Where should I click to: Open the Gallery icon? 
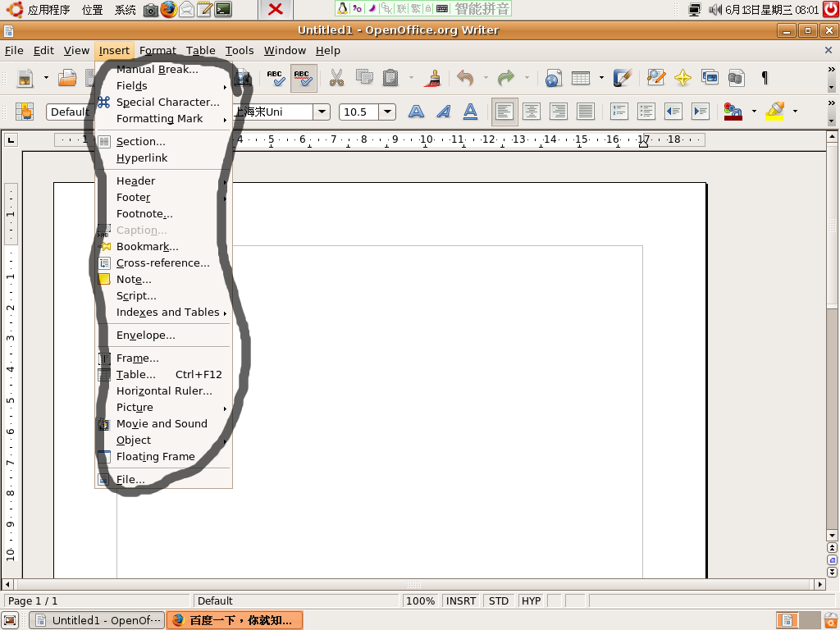(x=710, y=78)
